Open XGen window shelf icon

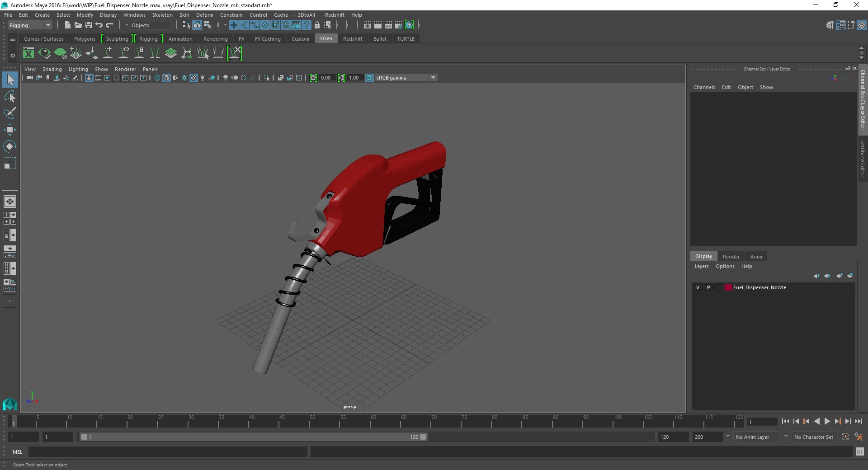coord(28,53)
